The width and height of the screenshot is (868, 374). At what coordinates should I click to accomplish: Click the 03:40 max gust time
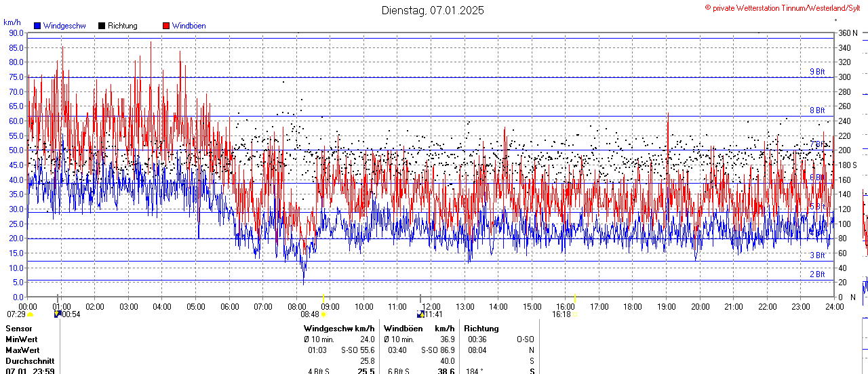coord(397,350)
